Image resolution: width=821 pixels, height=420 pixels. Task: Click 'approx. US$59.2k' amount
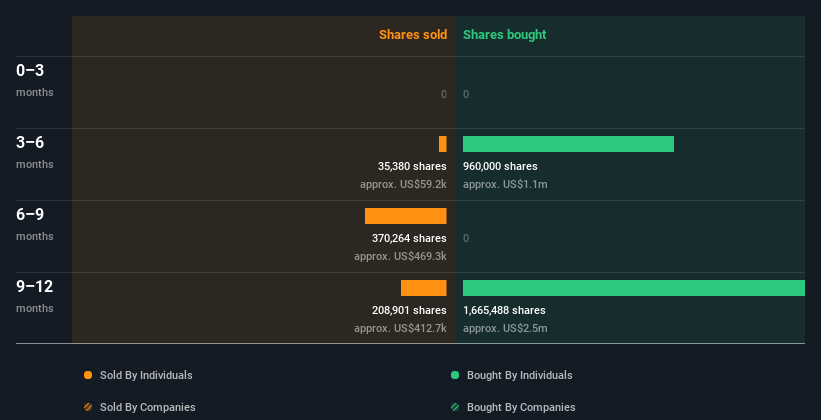pyautogui.click(x=403, y=184)
